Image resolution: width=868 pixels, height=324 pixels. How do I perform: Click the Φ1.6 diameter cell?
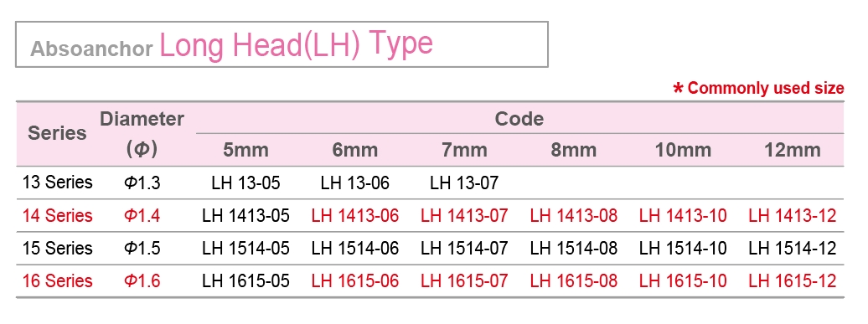(142, 280)
